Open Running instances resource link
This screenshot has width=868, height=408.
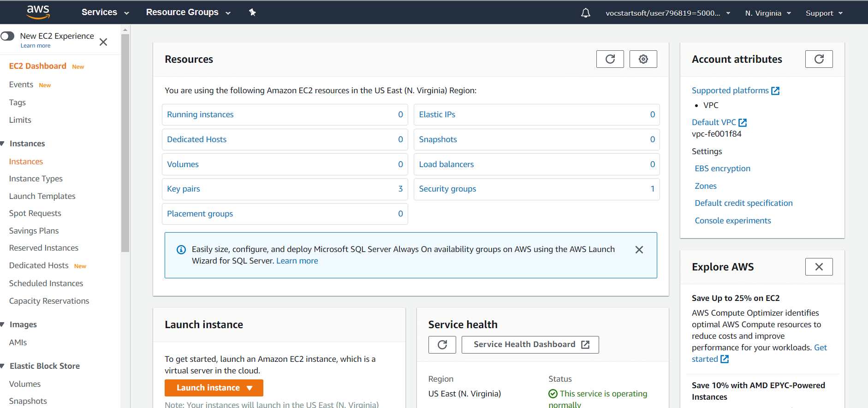pyautogui.click(x=200, y=114)
